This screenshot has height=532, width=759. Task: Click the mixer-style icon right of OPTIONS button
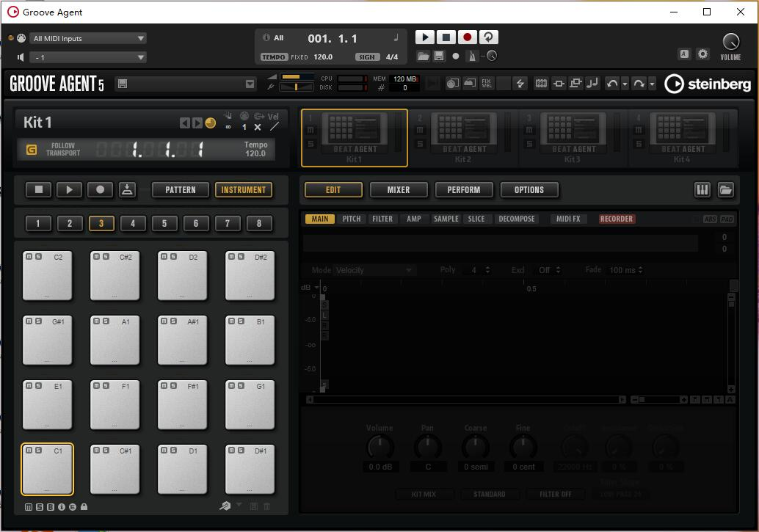pyautogui.click(x=702, y=189)
